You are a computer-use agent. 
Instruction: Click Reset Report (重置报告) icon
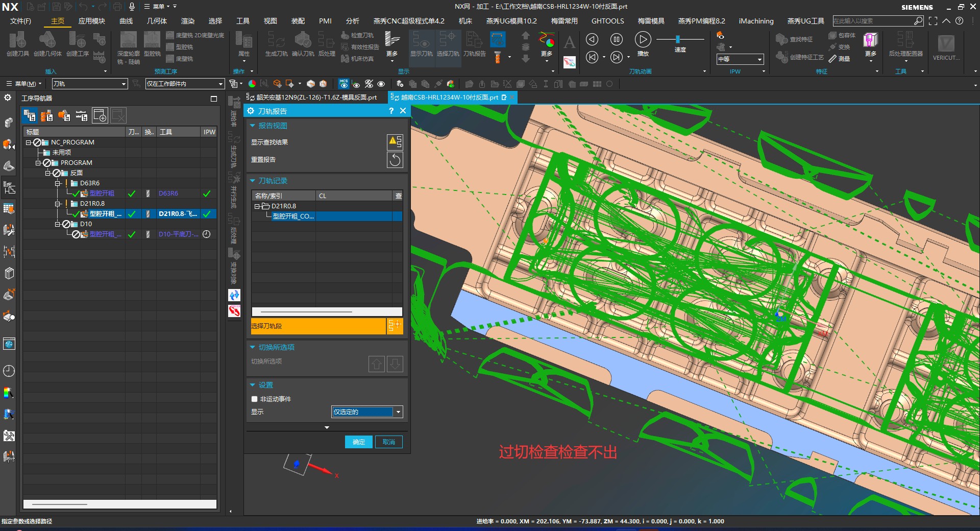[x=395, y=160]
